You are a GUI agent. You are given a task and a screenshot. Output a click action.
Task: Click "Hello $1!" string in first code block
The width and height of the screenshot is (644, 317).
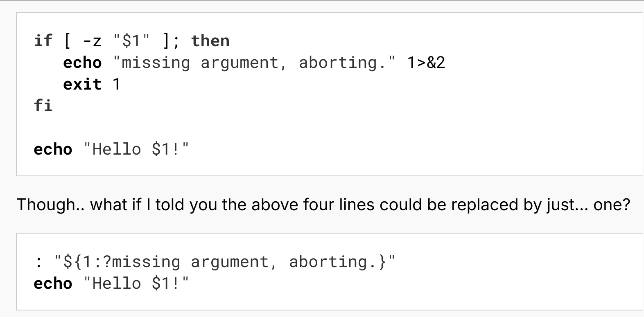136,149
